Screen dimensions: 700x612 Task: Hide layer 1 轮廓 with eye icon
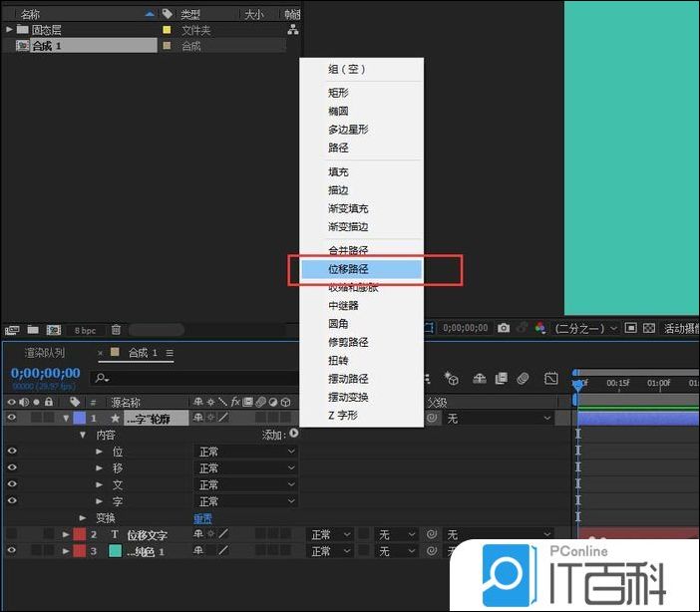pos(12,418)
